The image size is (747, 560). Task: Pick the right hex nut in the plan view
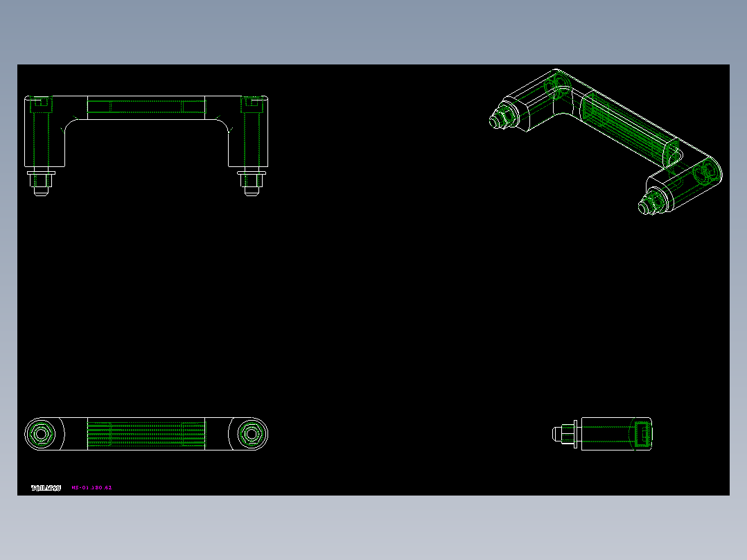tap(251, 434)
